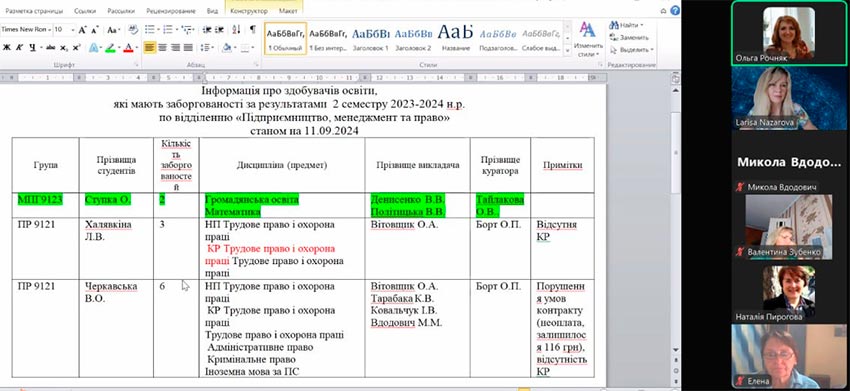This screenshot has width=850, height=391.
Task: Click the highlighted cell Ступка О.
Action: coord(116,206)
